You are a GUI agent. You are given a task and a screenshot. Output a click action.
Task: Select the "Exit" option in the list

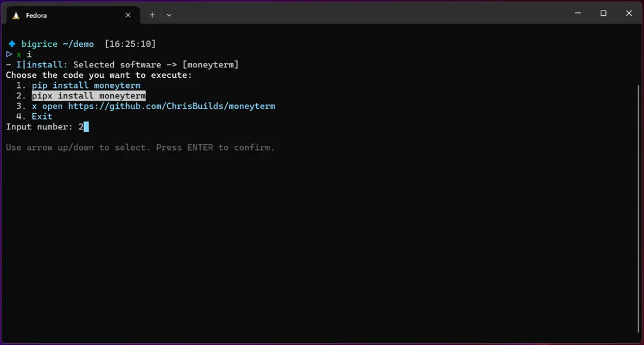click(42, 117)
